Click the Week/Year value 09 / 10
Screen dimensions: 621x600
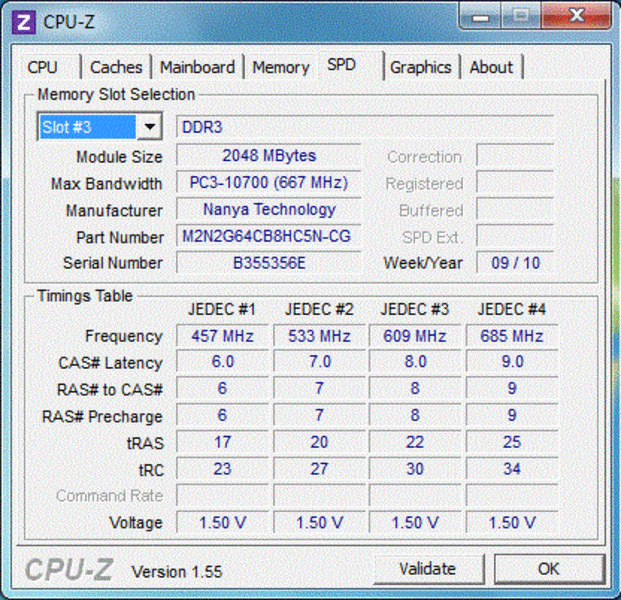514,263
